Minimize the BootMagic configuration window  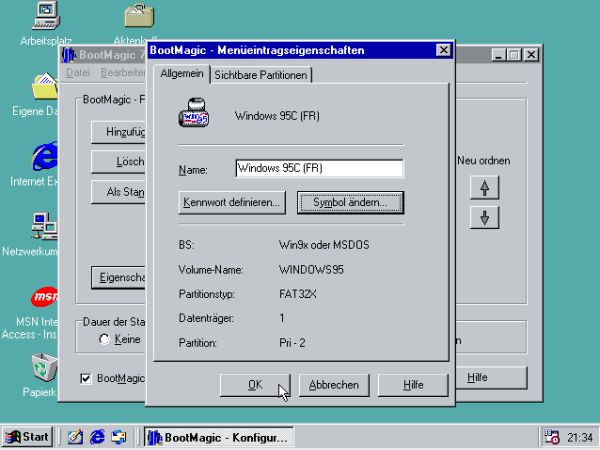point(498,55)
